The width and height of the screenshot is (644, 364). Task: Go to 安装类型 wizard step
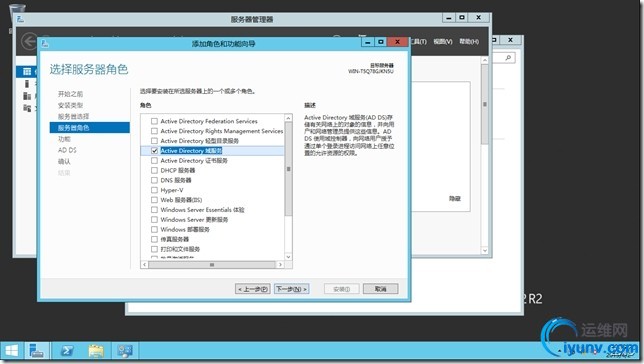click(70, 105)
